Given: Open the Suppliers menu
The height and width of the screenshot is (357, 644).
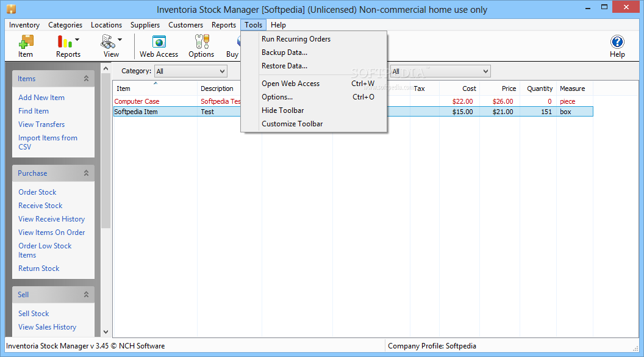Looking at the screenshot, I should 145,25.
